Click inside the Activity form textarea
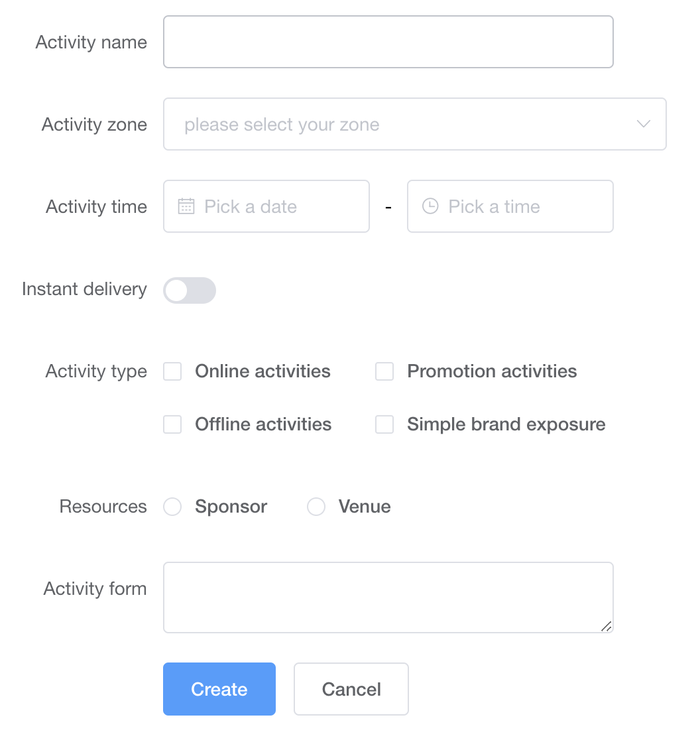This screenshot has width=700, height=756. click(388, 597)
